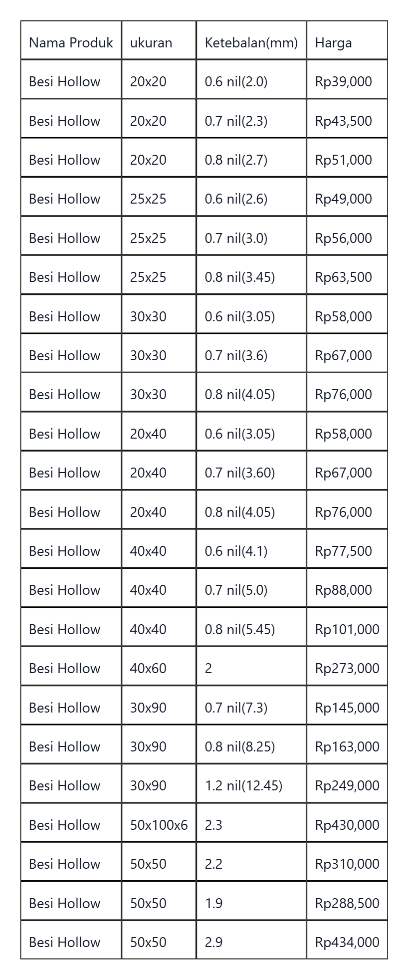
Task: Click the Rp288,500 price cell
Action: [347, 901]
